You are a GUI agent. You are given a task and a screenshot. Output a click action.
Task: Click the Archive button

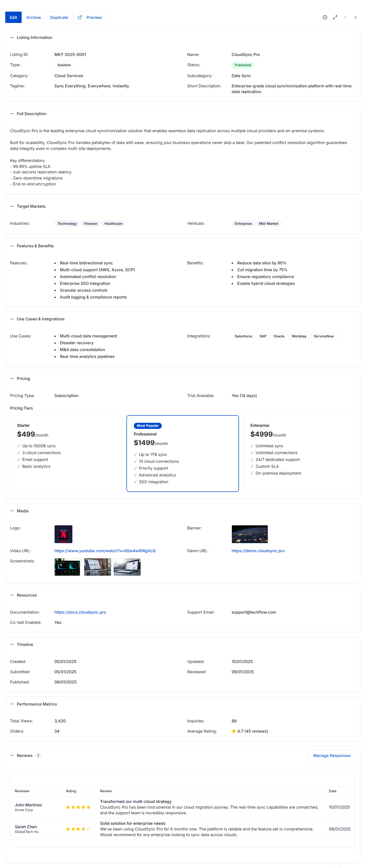(x=33, y=18)
